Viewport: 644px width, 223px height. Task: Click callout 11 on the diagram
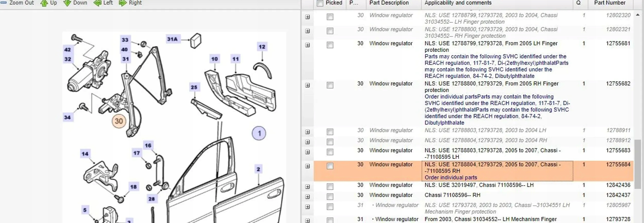point(236,59)
